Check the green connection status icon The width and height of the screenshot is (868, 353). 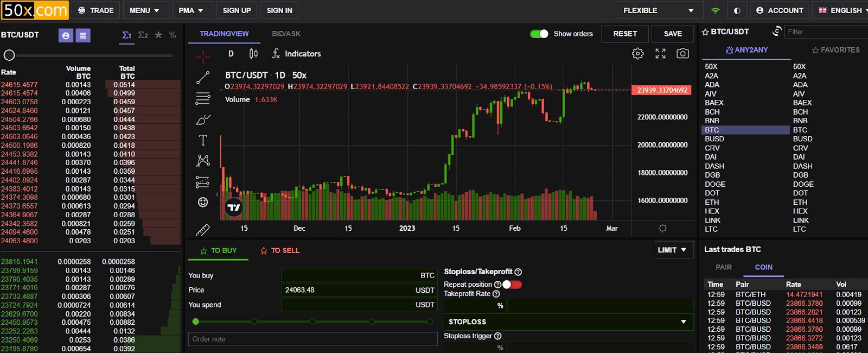716,10
